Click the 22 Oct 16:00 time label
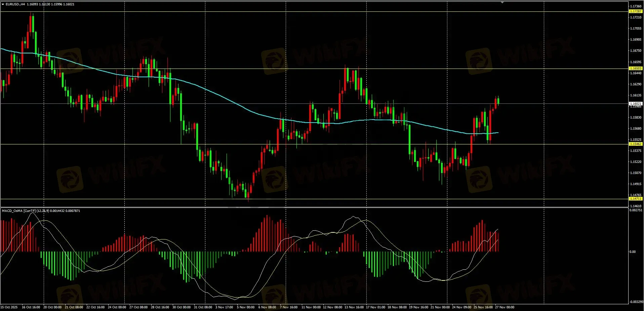The image size is (644, 311). coord(95,307)
